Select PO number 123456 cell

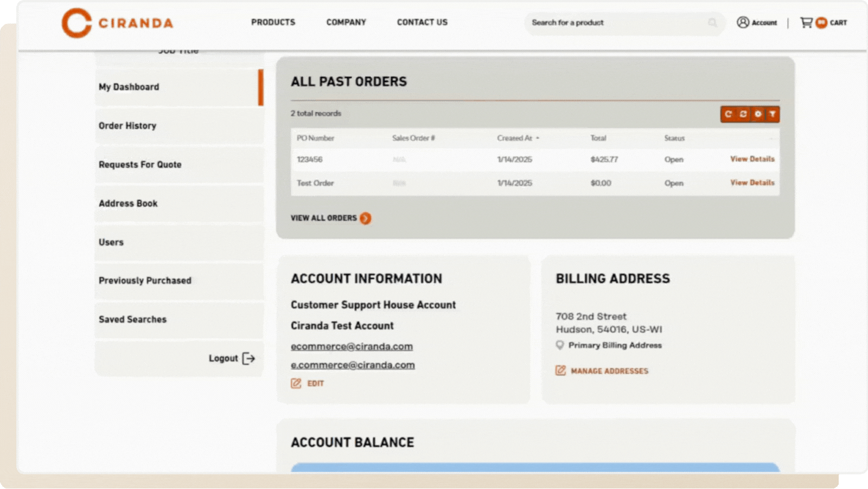click(x=310, y=159)
